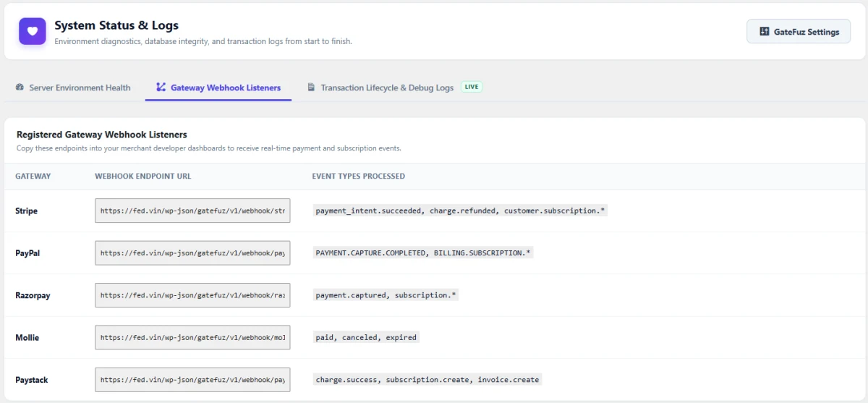Open Transaction Lifecycle & Debug Logs tab
The height and width of the screenshot is (403, 868).
coord(394,88)
